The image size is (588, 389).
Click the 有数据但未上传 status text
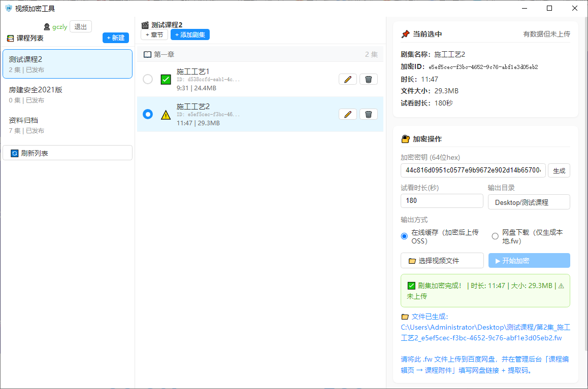point(546,34)
